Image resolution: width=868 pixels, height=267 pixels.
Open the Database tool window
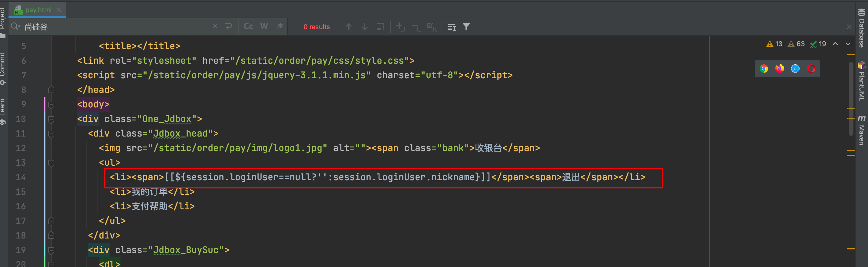[862, 28]
